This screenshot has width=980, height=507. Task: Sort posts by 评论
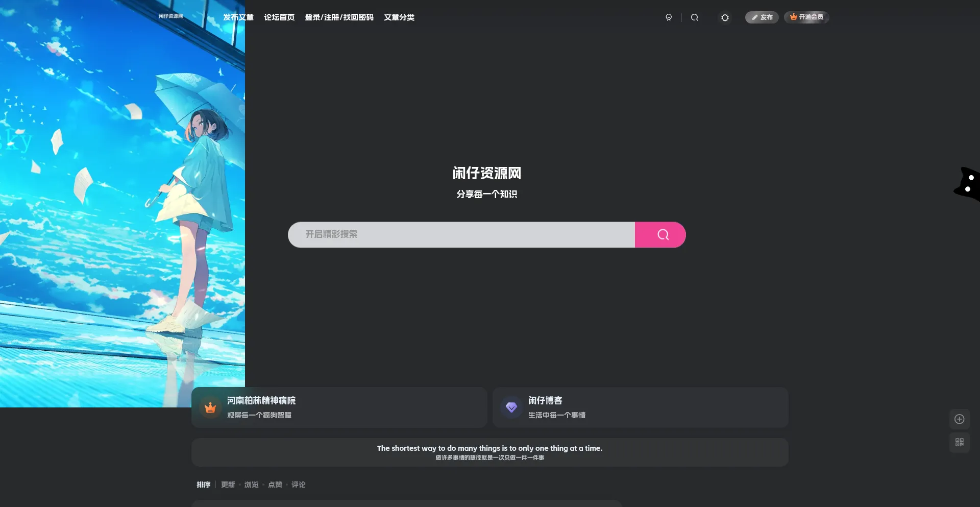299,485
